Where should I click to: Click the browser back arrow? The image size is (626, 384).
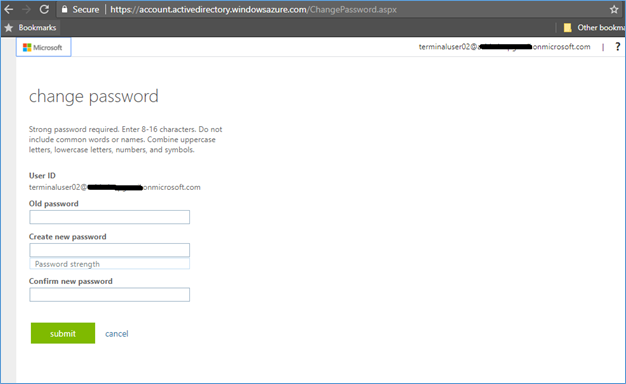tap(8, 9)
